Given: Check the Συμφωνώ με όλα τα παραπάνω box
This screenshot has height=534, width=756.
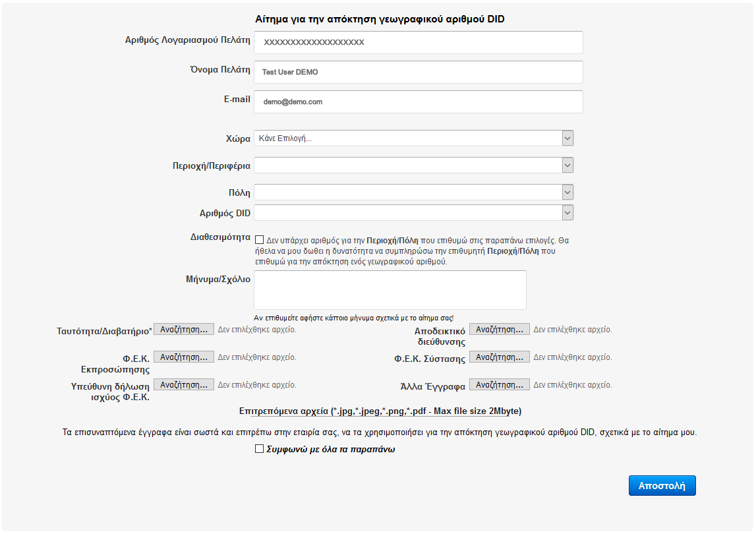Looking at the screenshot, I should point(259,450).
